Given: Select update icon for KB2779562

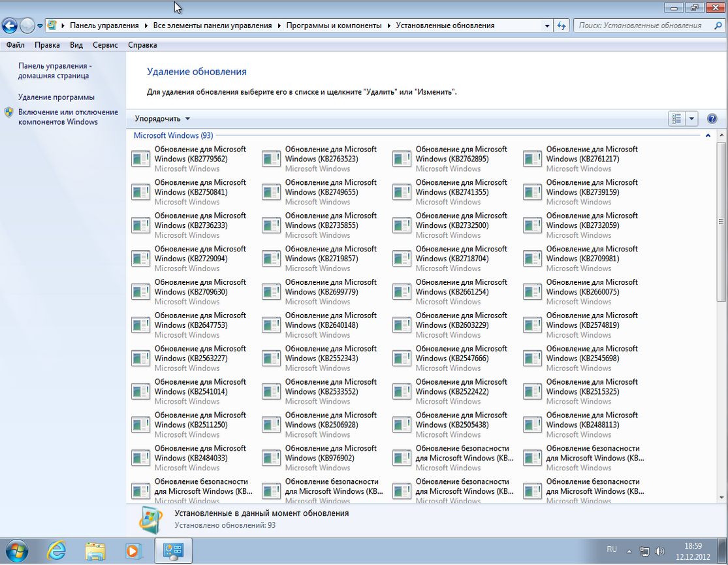Looking at the screenshot, I should pos(140,159).
